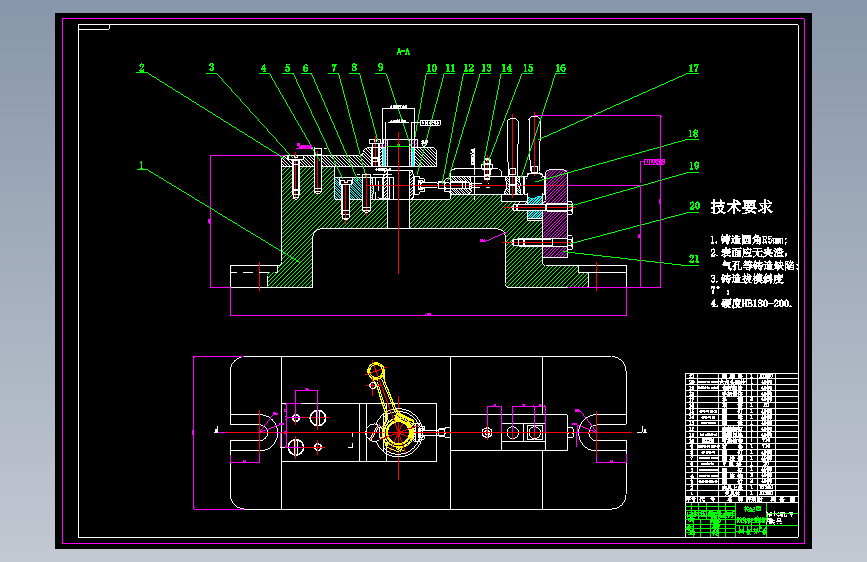867x562 pixels.
Task: Select part callout number 4
Action: [264, 69]
